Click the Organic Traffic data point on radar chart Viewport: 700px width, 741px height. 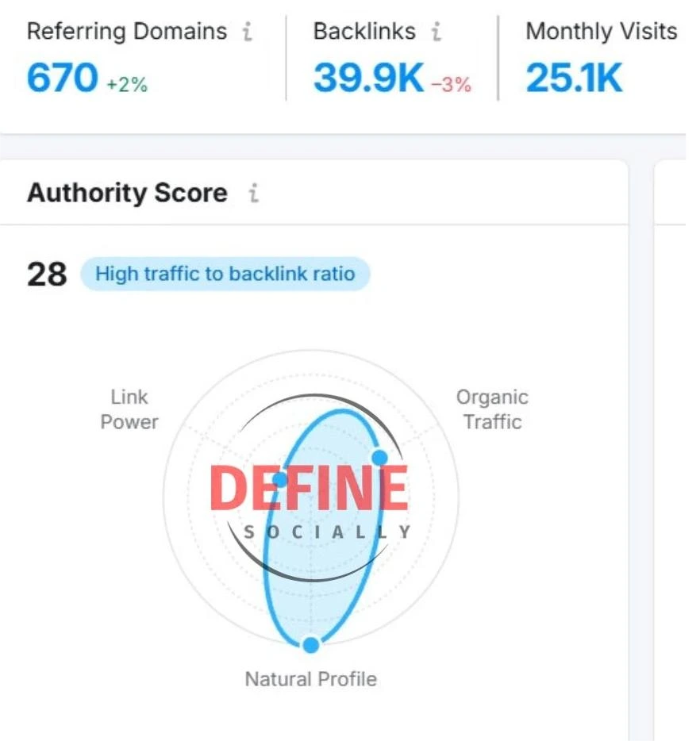click(380, 457)
